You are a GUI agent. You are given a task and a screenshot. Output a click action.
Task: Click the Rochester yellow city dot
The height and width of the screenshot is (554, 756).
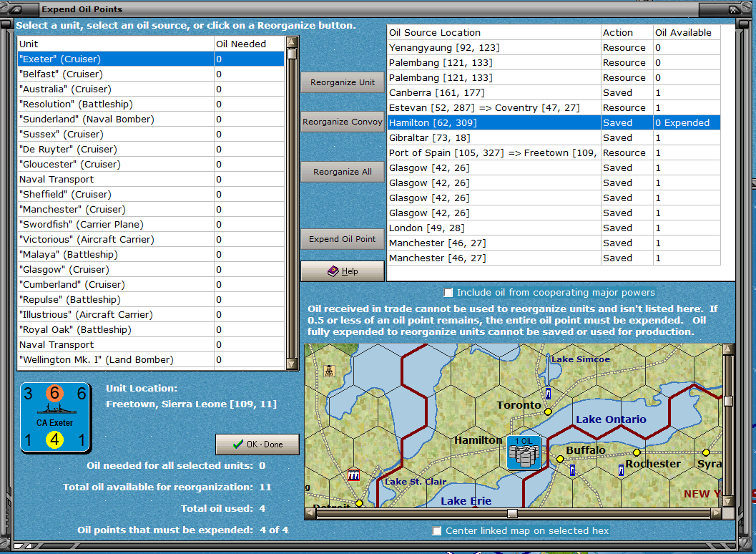637,452
